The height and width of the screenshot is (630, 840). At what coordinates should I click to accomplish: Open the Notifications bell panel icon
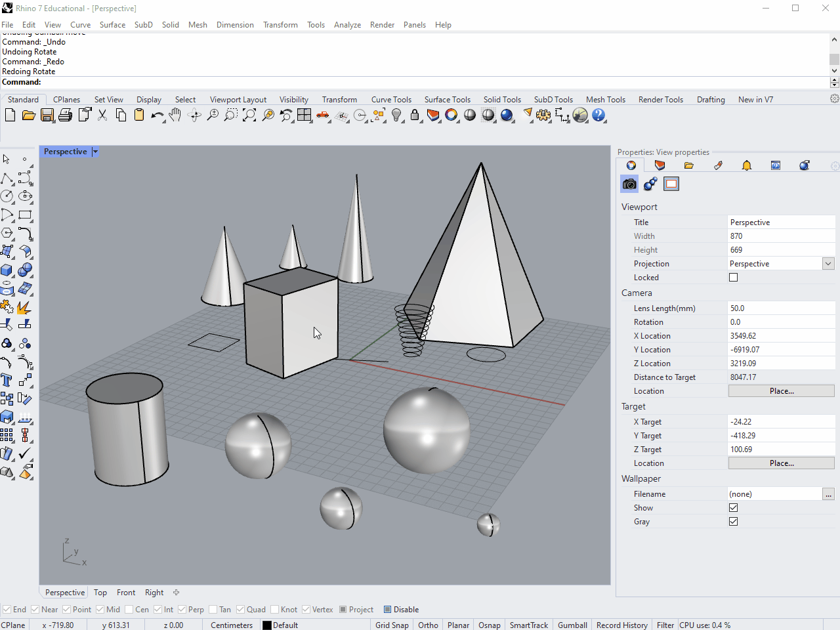point(747,165)
